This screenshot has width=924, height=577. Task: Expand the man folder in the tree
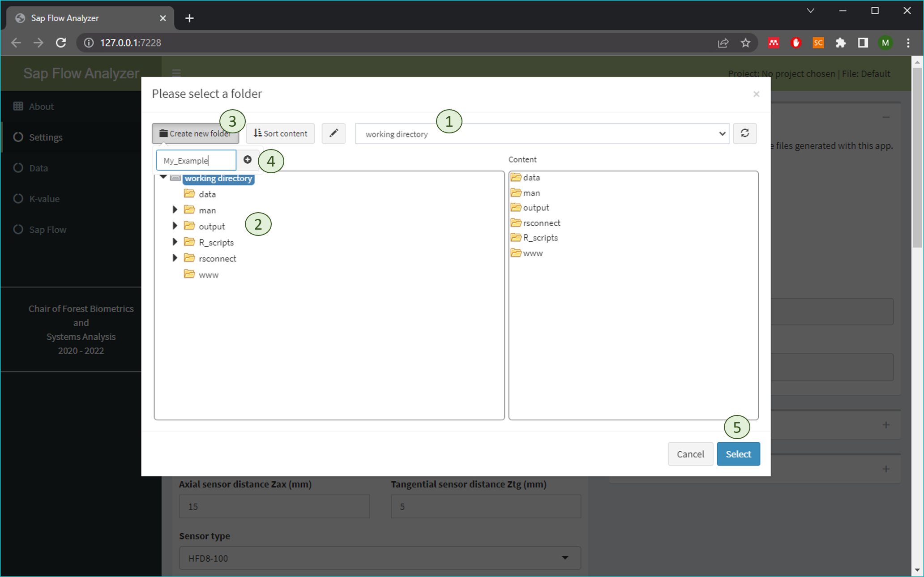click(x=175, y=209)
